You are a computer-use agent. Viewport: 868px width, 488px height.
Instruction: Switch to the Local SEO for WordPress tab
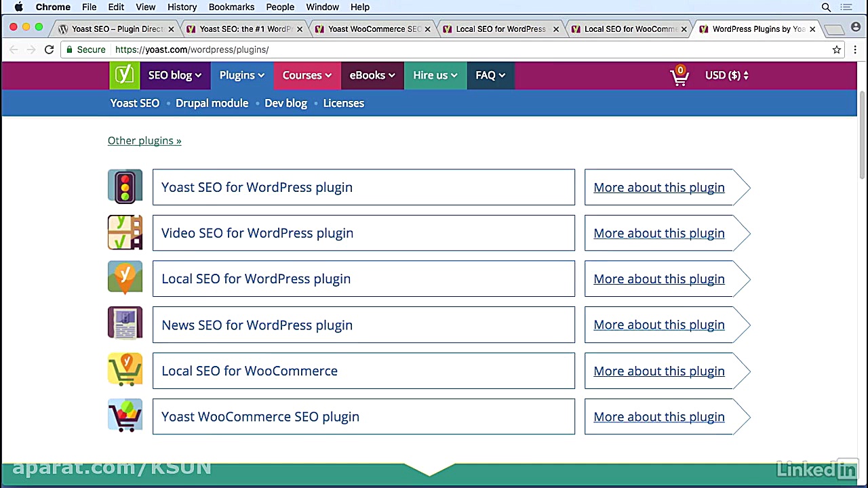502,29
